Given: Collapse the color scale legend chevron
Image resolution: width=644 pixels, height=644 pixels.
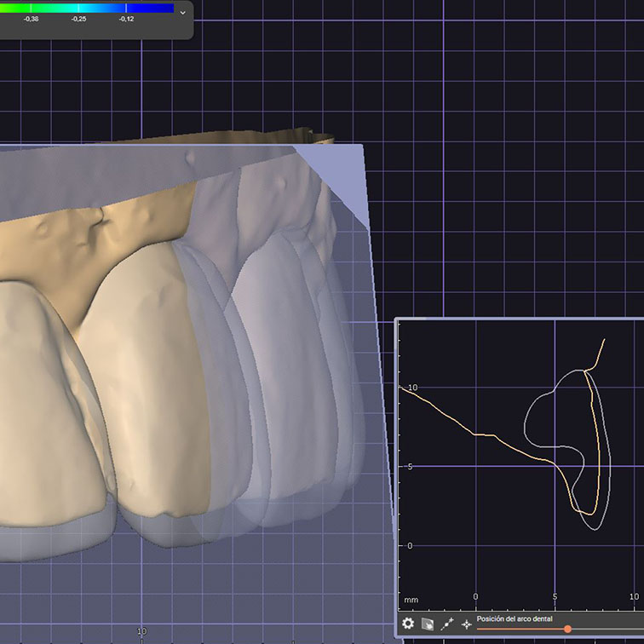Looking at the screenshot, I should 182,13.
